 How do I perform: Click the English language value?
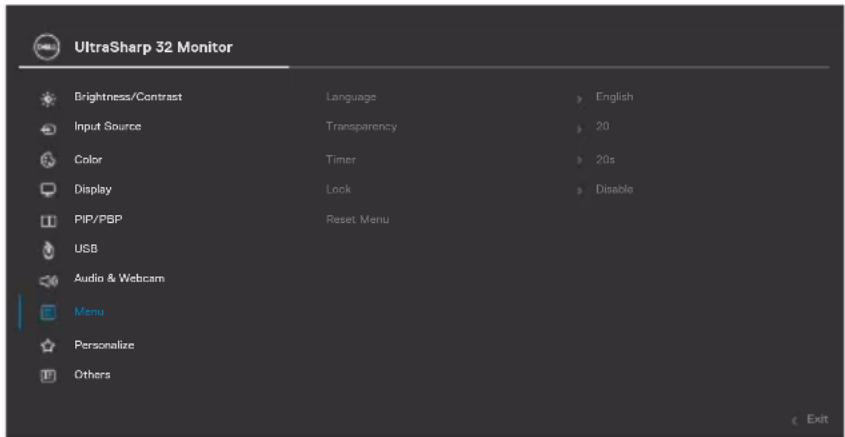click(x=614, y=98)
